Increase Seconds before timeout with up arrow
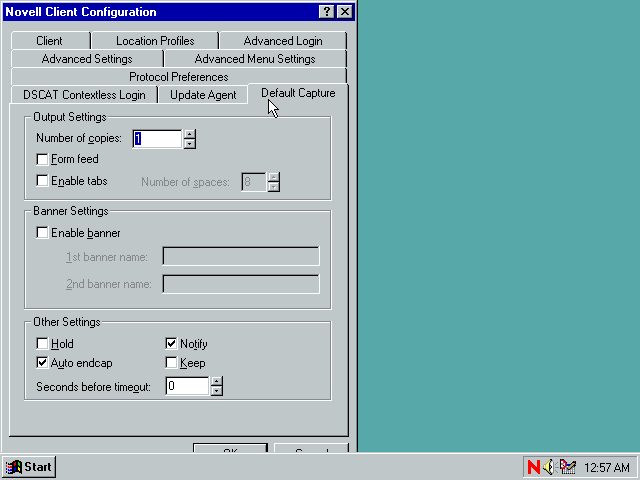Screen dimensions: 640x480 (217, 382)
